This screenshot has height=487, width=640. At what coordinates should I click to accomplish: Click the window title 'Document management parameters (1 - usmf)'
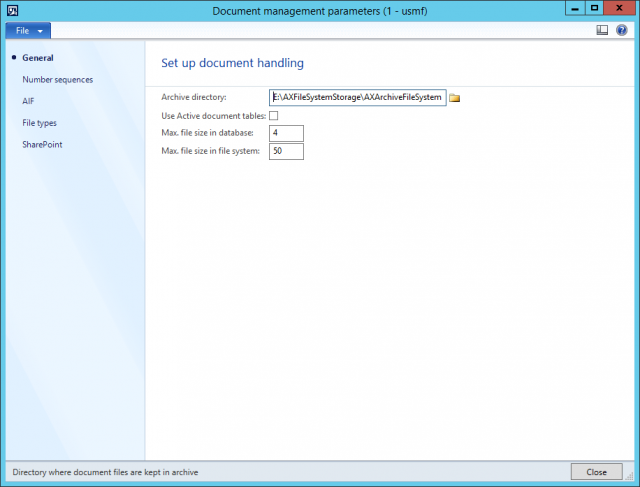[320, 11]
